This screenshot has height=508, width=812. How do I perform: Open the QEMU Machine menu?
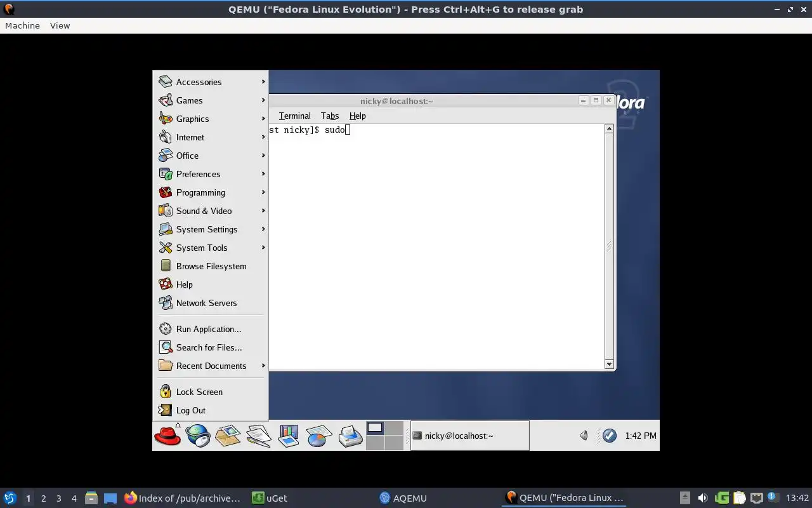click(22, 25)
